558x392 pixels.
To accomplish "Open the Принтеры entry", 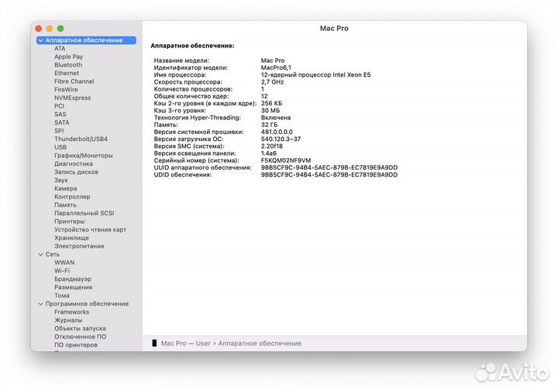I will (x=70, y=222).
